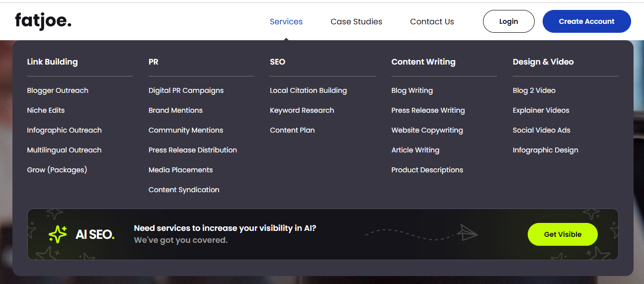Open Local Citation Building
Screen dimensions: 644x284
[308, 90]
